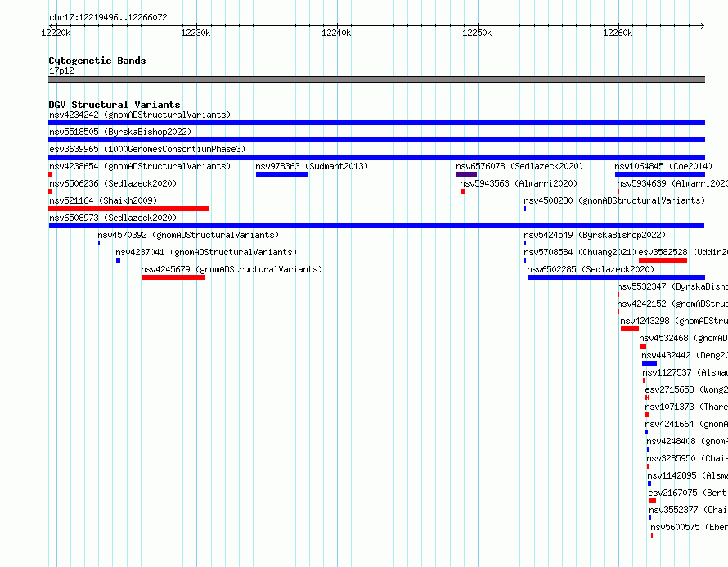Click nsv6502285 Sedlazeck2020 label
The image size is (728, 567).
click(x=591, y=269)
